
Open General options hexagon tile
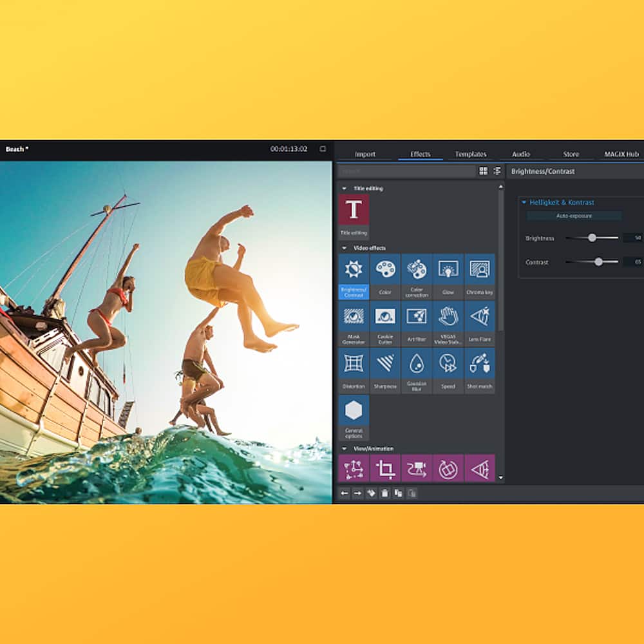point(354,418)
